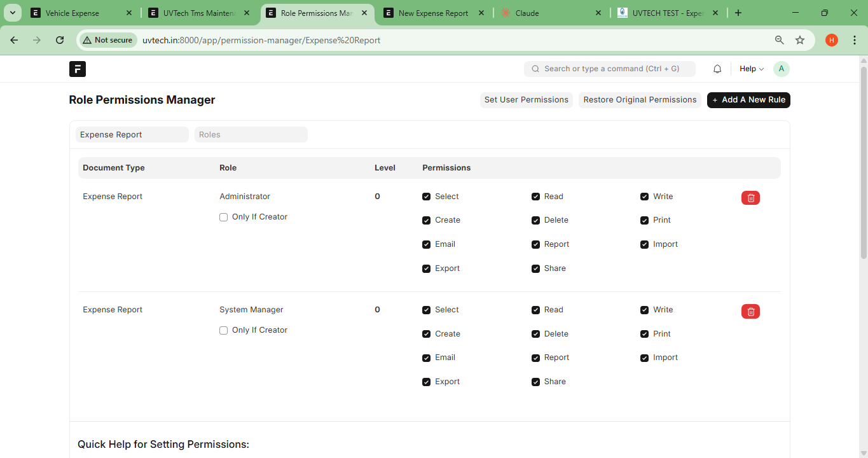Open the notifications bell
Viewport: 868px width, 458px height.
(717, 69)
